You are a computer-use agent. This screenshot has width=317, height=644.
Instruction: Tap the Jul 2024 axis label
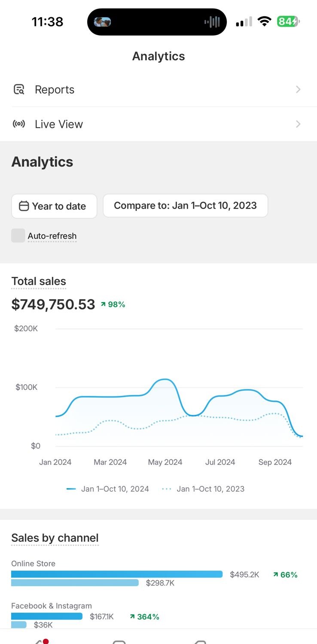[x=220, y=462]
